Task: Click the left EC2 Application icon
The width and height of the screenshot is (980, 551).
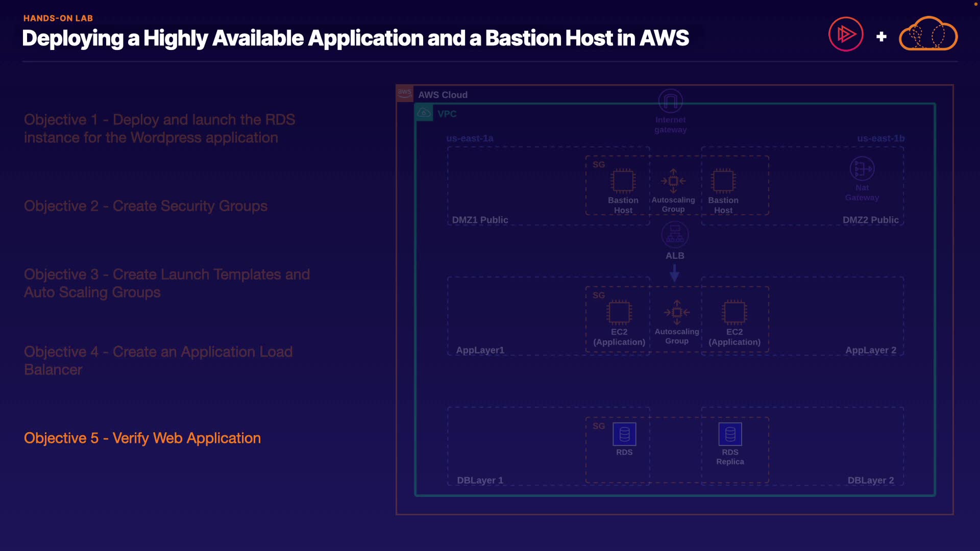Action: point(619,312)
